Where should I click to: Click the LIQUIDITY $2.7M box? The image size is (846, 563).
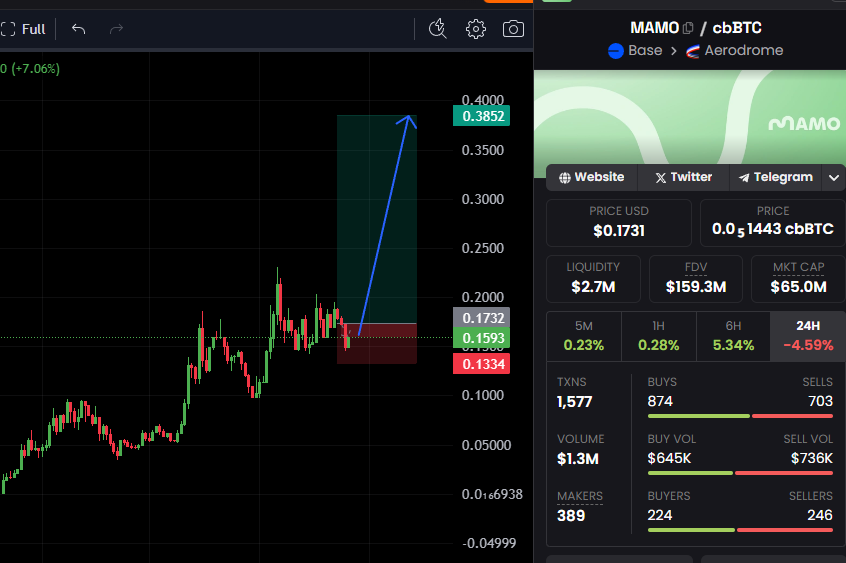tap(593, 279)
